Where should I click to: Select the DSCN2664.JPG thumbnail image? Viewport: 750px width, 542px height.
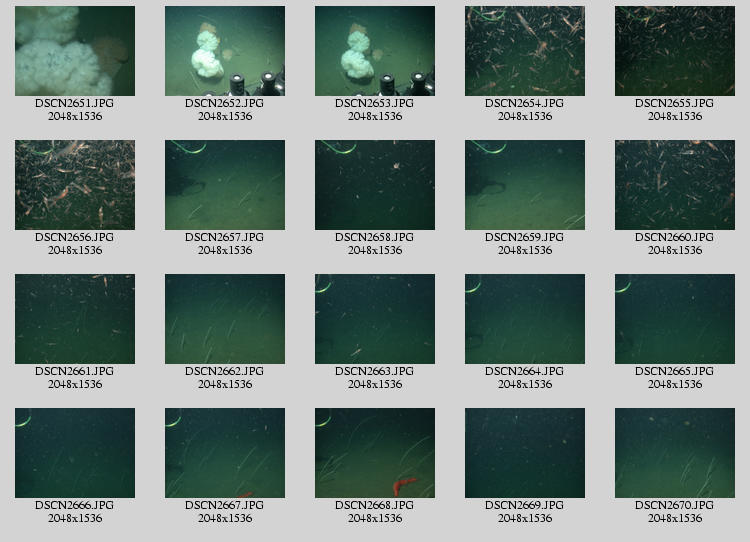coord(525,319)
